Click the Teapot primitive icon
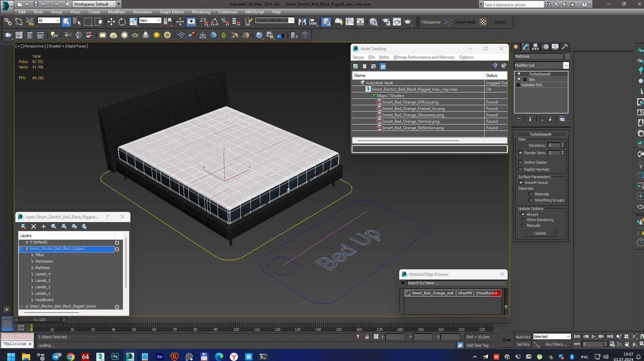The image size is (644, 361). pyautogui.click(x=135, y=35)
